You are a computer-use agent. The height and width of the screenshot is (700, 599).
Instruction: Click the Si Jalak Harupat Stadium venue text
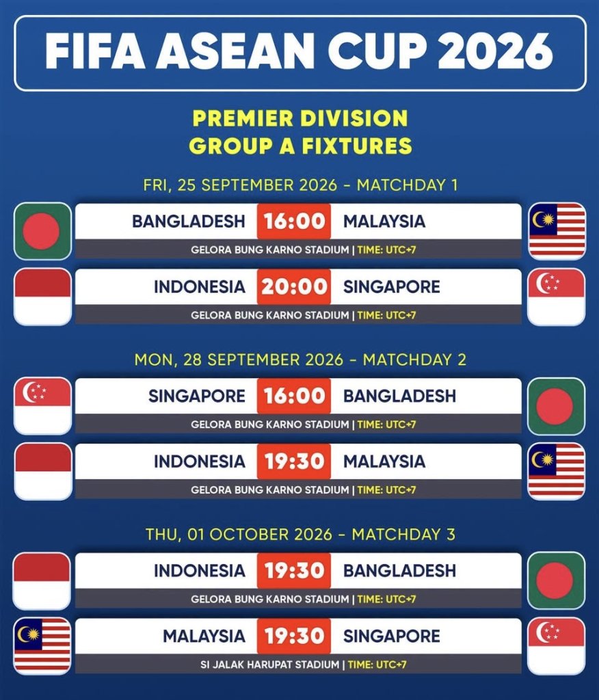coord(269,664)
